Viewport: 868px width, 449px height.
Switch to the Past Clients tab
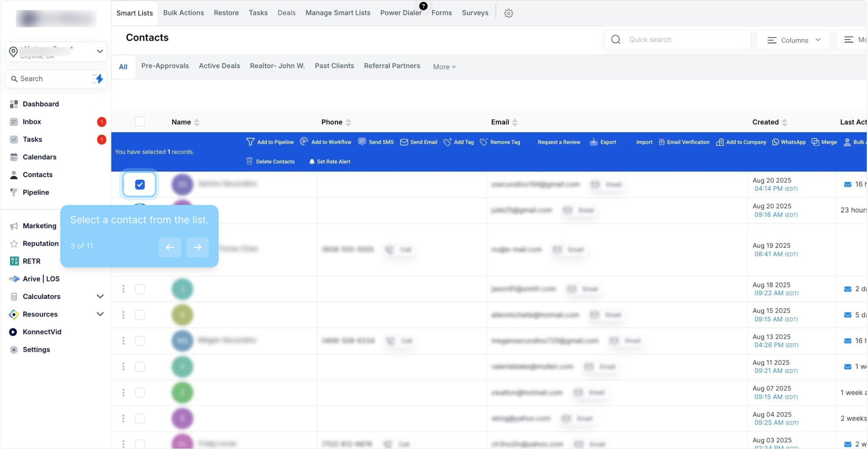(x=334, y=66)
